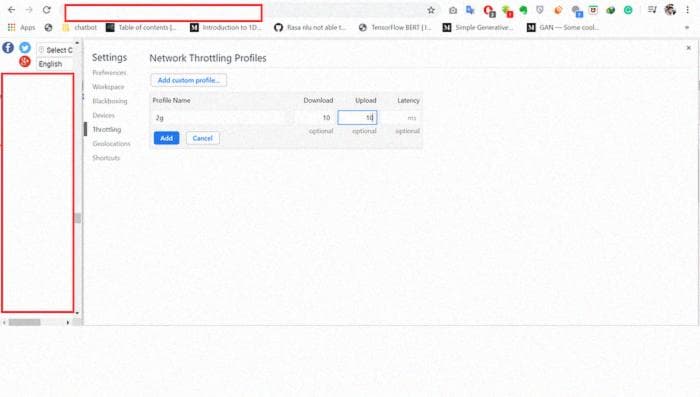Share on Twitter icon

tap(25, 48)
